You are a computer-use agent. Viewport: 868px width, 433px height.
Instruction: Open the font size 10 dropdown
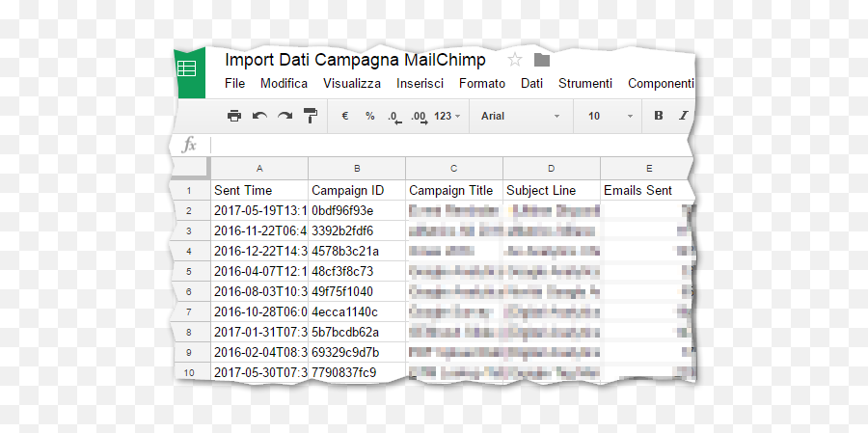(610, 116)
